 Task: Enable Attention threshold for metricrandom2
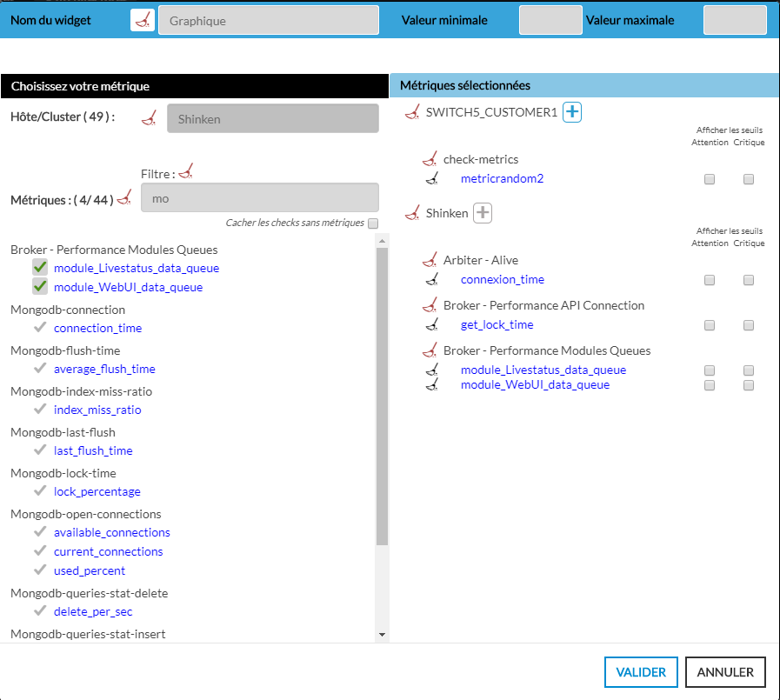pos(710,179)
